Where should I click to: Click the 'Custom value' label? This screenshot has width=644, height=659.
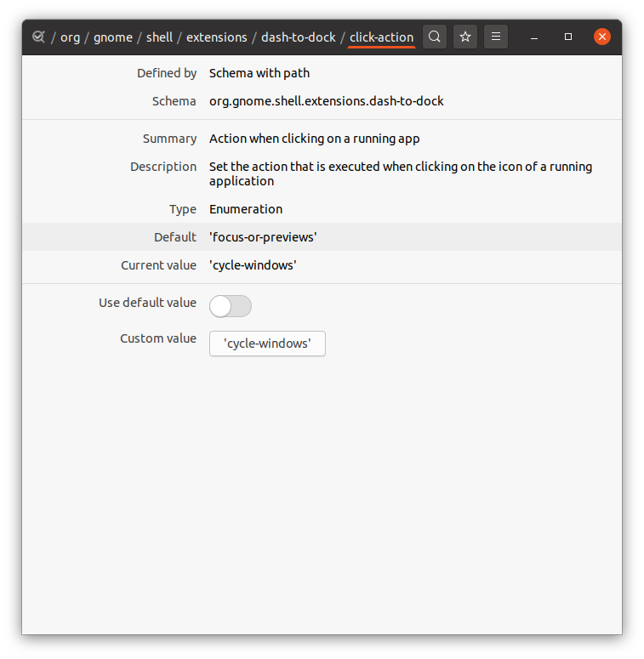click(158, 338)
